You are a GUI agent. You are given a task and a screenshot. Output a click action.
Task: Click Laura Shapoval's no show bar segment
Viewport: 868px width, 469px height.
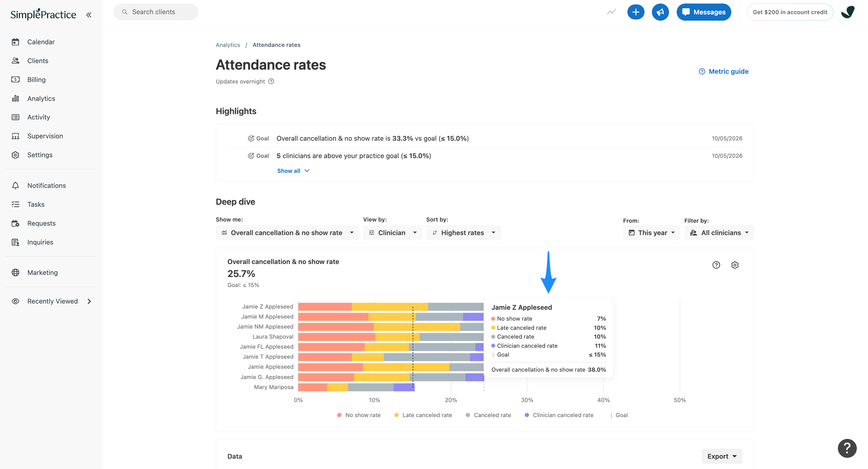(x=337, y=337)
